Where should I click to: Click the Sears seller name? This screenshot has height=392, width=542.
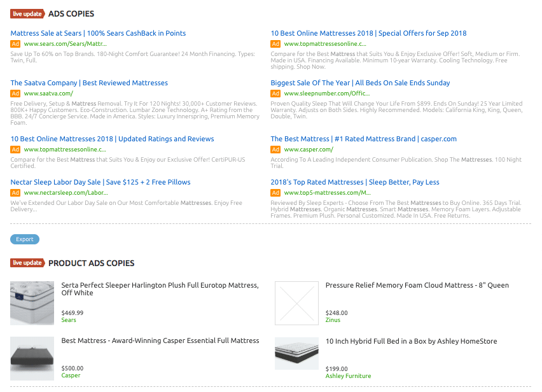[x=69, y=320]
